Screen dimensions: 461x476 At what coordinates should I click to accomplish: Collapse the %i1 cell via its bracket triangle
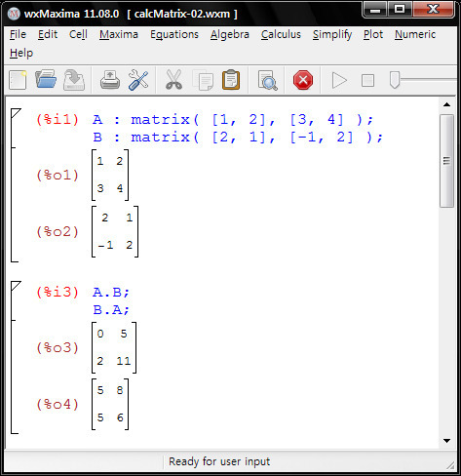click(x=16, y=112)
